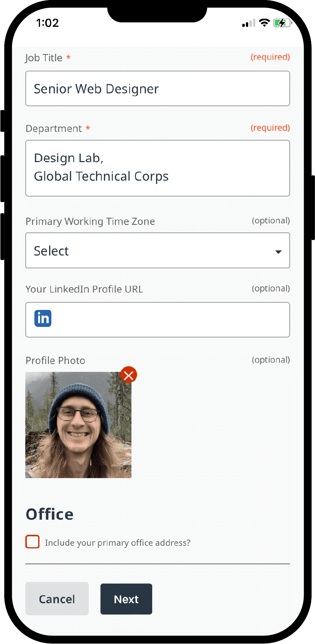Click the Job Title field label
The image size is (315, 644).
(44, 58)
